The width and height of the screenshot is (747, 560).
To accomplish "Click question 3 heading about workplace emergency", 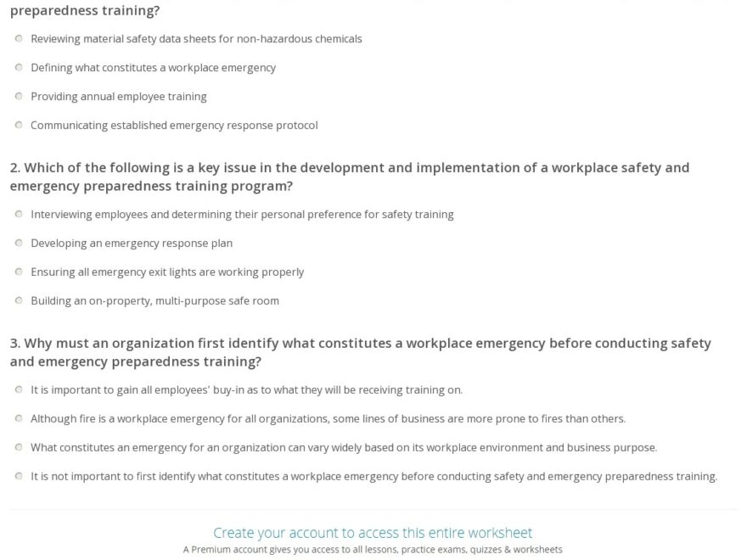I will [x=360, y=352].
